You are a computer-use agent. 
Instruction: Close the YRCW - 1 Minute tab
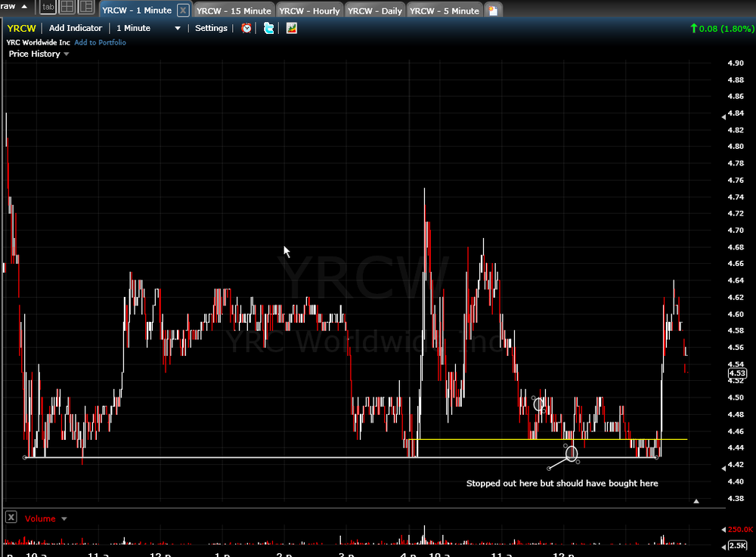click(x=183, y=10)
